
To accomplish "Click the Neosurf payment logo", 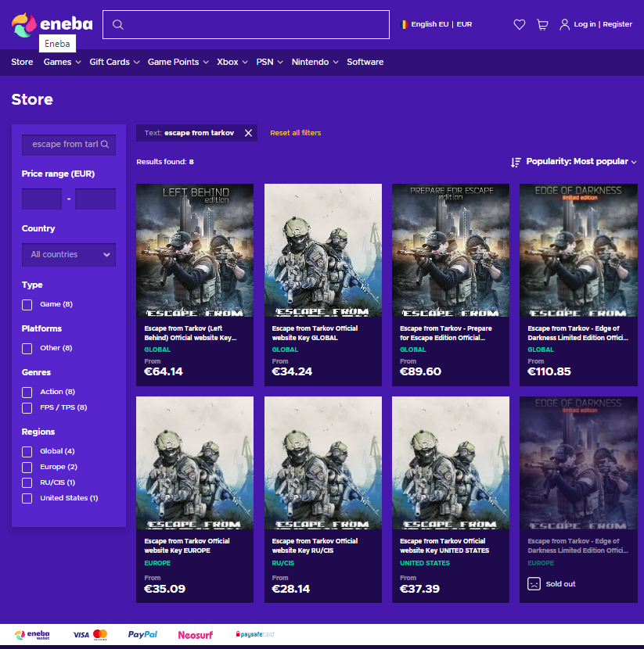I will pos(195,635).
